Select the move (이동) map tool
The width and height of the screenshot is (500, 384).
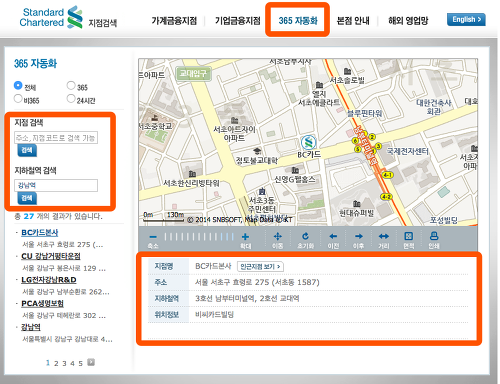(x=277, y=237)
